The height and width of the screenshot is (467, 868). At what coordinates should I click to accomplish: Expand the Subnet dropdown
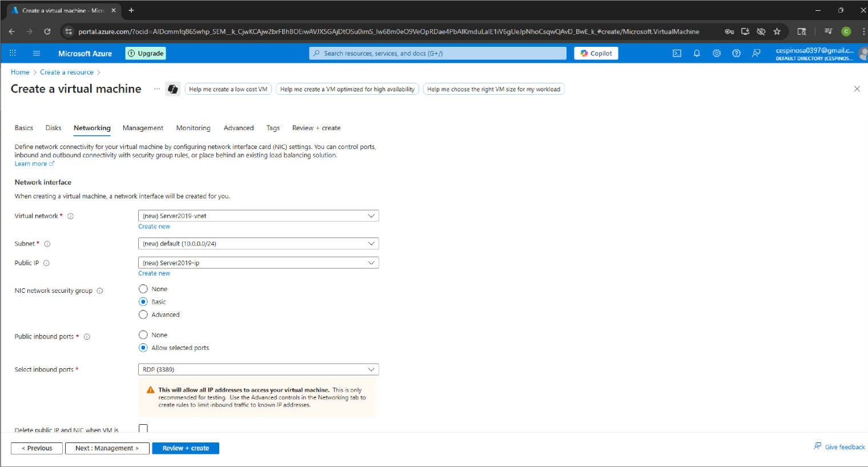[258, 244]
